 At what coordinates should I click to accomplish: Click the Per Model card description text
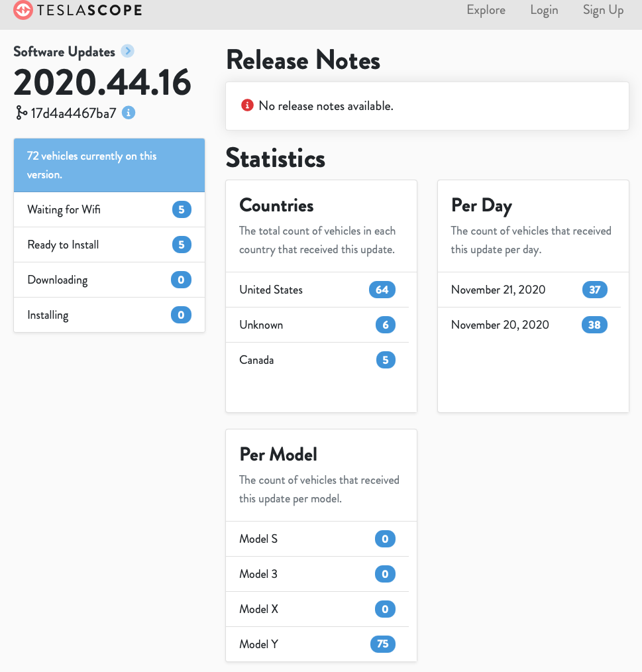pyautogui.click(x=319, y=490)
